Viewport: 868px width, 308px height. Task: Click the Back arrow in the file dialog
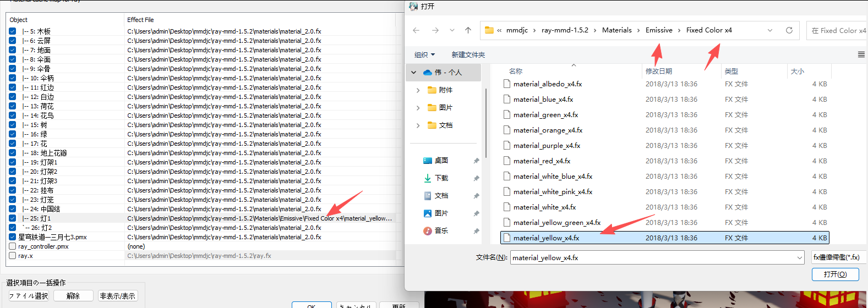coord(416,30)
